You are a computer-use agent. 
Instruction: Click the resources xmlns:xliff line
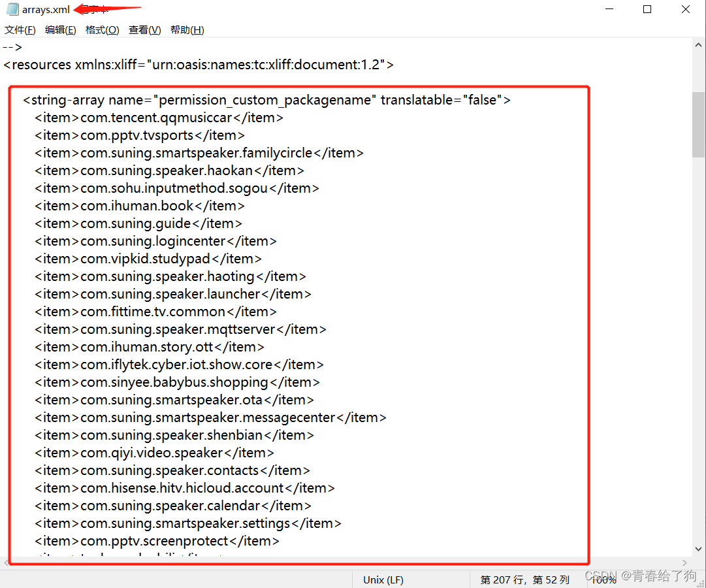[x=199, y=65]
